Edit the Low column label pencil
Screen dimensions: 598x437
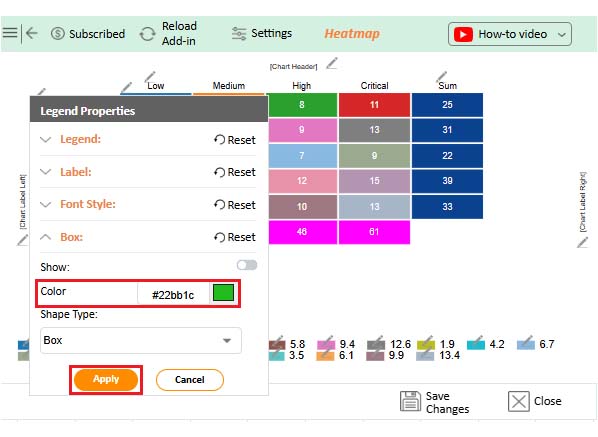pyautogui.click(x=150, y=77)
